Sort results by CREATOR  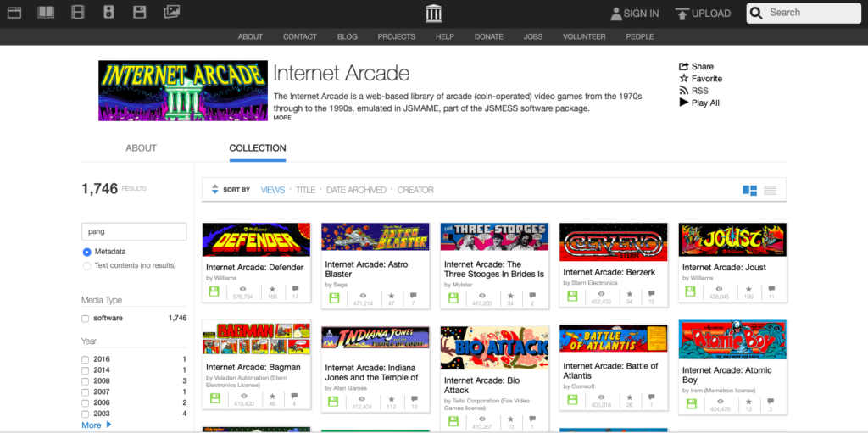(x=415, y=190)
